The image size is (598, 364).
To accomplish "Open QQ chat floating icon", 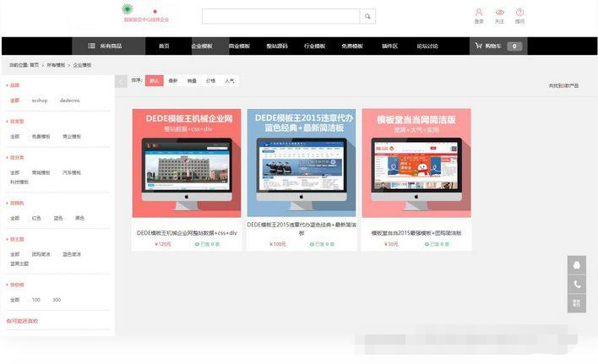I will point(577,265).
